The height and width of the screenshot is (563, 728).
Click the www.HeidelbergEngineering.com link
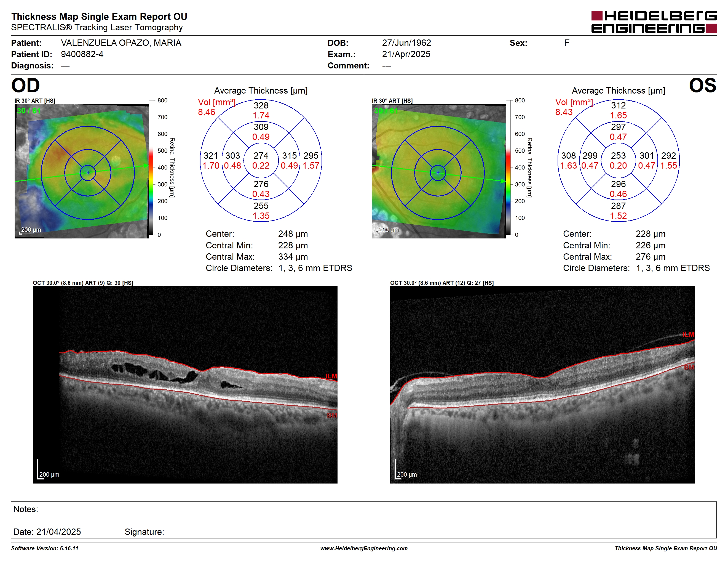tap(364, 548)
